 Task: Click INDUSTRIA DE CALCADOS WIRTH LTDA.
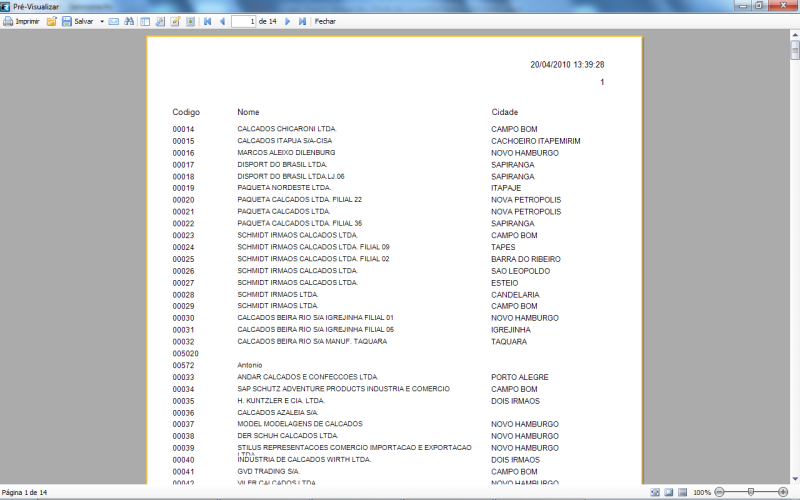click(304, 459)
